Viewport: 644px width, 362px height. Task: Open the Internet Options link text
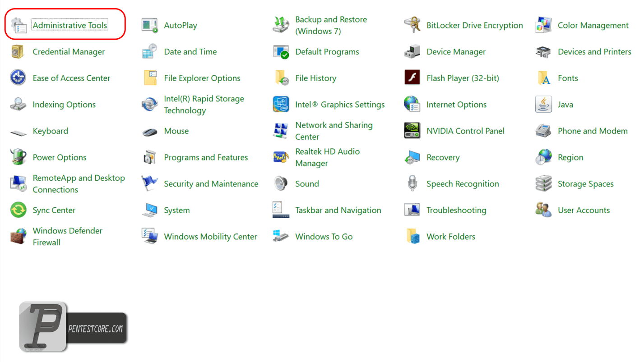pos(456,105)
